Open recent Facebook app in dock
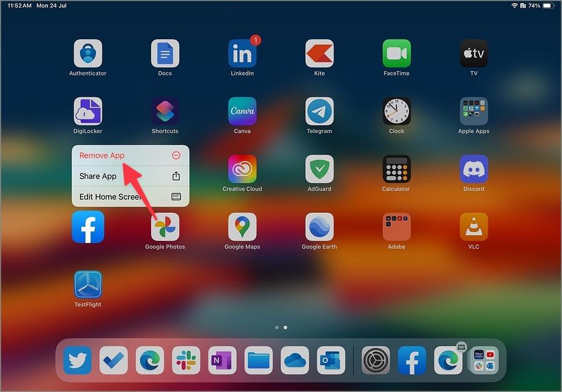The height and width of the screenshot is (392, 562). click(412, 360)
